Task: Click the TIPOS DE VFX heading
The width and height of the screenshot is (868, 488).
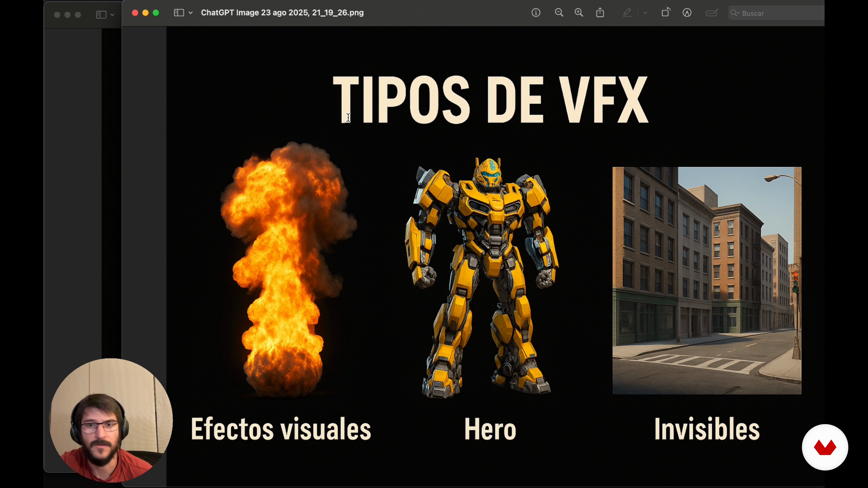Action: coord(491,99)
